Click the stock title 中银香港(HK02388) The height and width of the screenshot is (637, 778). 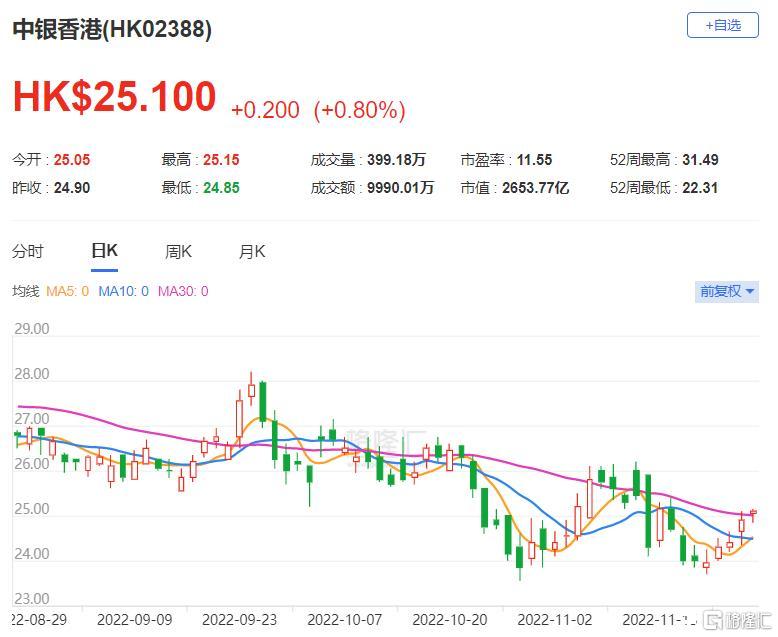click(112, 29)
